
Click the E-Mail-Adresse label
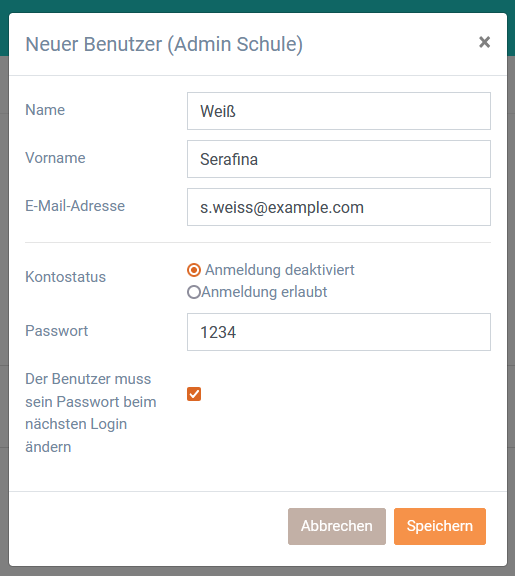(75, 206)
